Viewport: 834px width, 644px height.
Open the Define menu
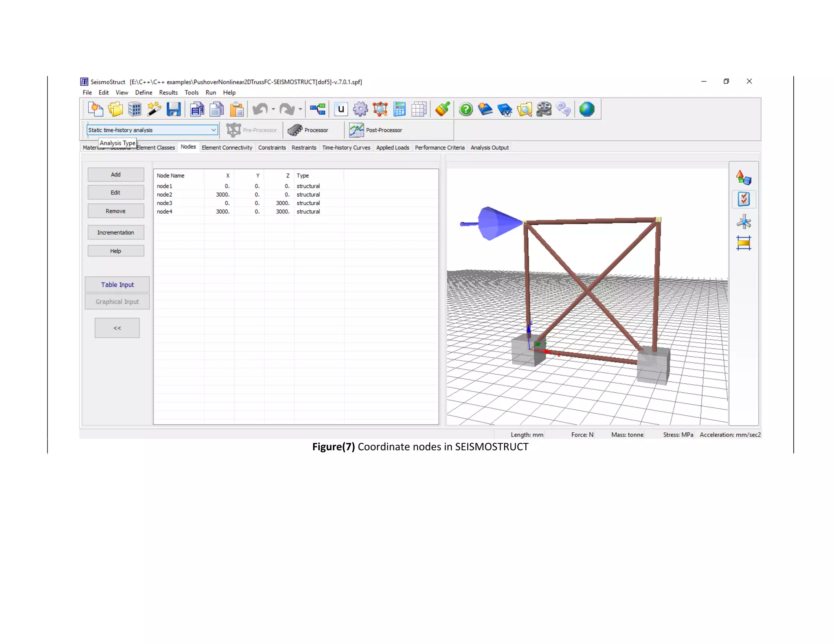[x=144, y=93]
